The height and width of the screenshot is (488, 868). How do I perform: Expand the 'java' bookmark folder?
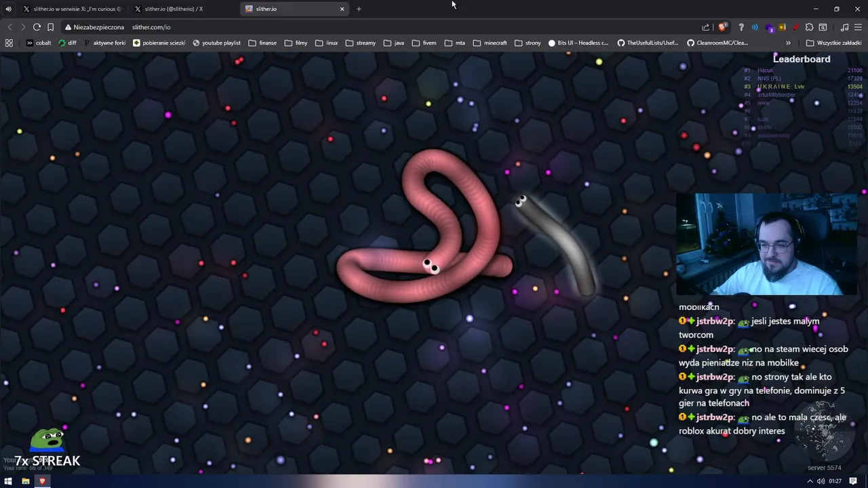click(x=393, y=43)
